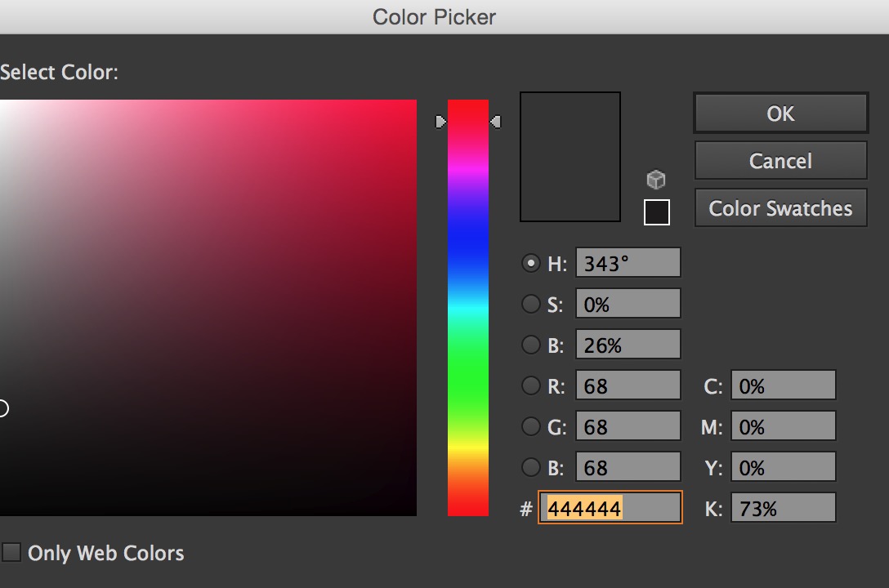
Task: Select the blue B radio button
Action: [x=530, y=467]
